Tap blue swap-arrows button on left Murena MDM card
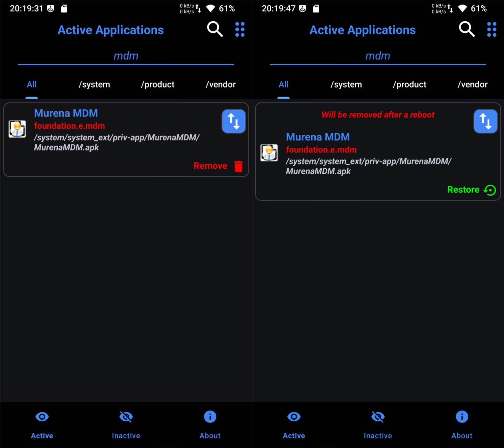This screenshot has height=448, width=504. click(x=234, y=121)
